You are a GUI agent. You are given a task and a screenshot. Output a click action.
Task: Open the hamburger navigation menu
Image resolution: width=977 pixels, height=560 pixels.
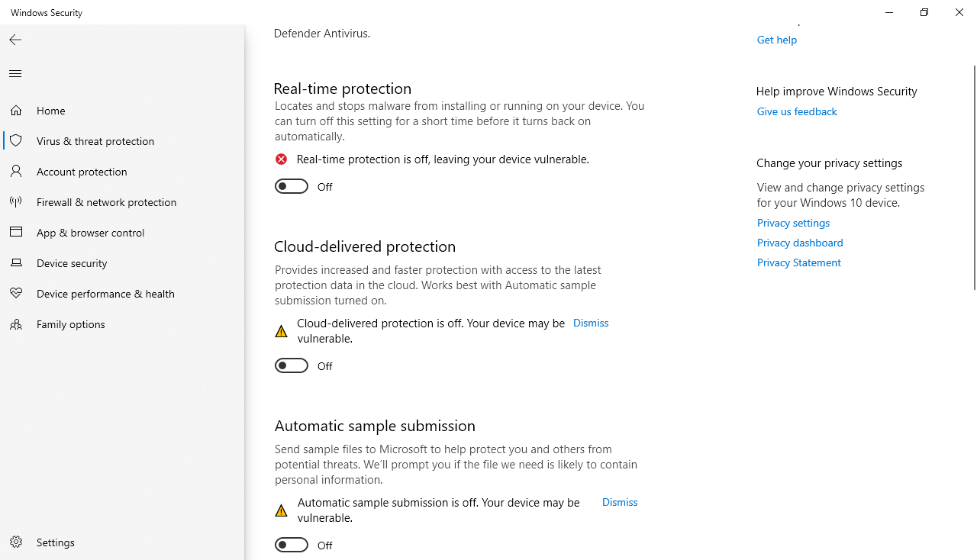(x=15, y=74)
